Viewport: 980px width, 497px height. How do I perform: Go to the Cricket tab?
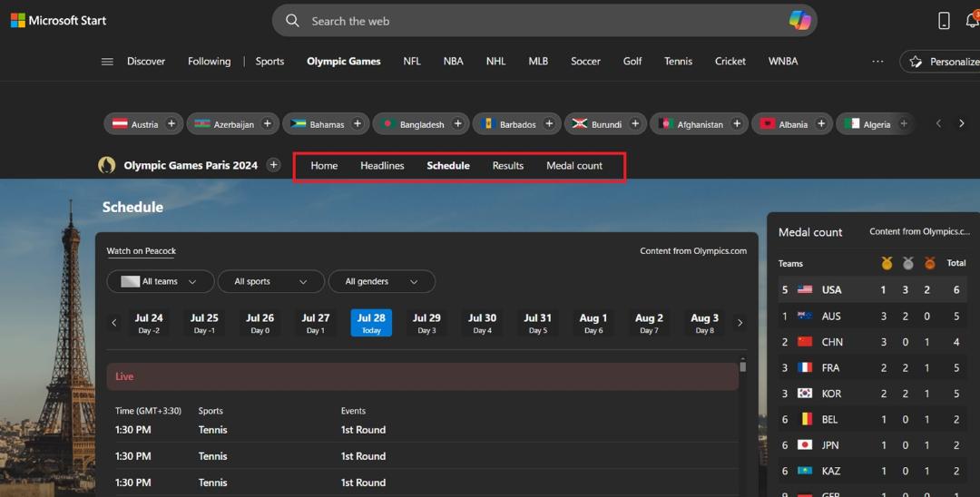730,61
